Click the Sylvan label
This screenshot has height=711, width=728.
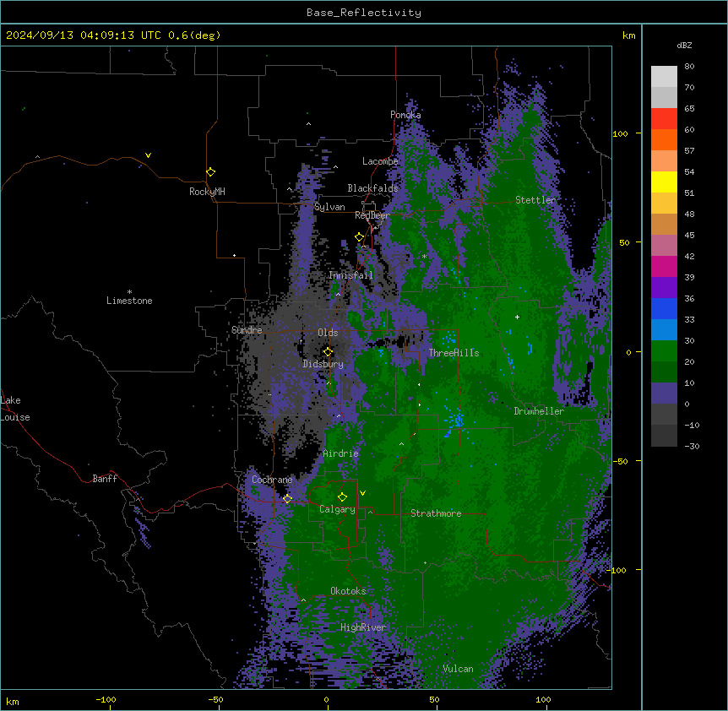pos(329,207)
